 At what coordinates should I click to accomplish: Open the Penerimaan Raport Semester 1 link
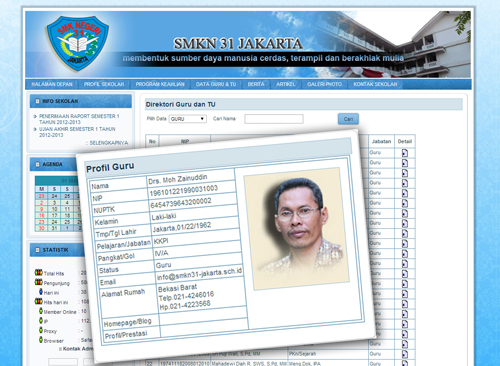(79, 119)
